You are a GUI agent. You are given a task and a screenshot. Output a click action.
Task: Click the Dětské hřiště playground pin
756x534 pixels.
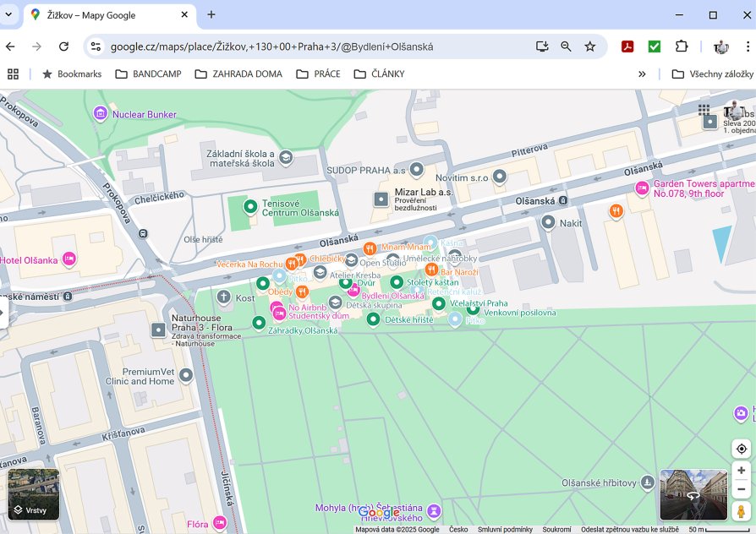(x=373, y=319)
